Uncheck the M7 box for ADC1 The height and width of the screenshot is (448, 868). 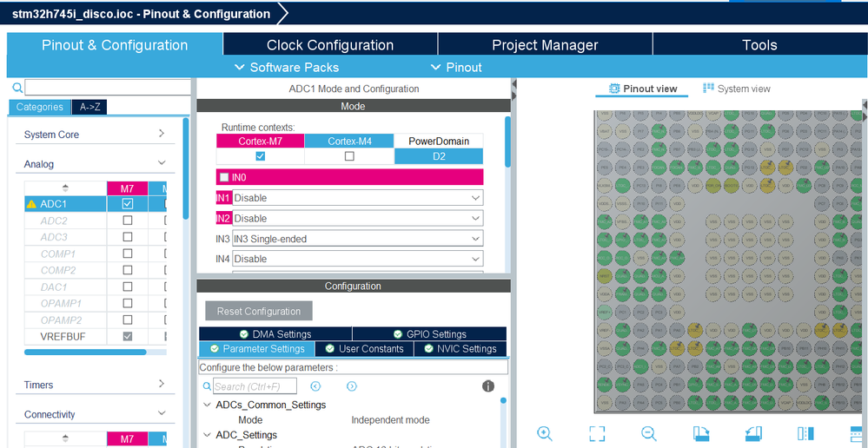click(x=128, y=203)
